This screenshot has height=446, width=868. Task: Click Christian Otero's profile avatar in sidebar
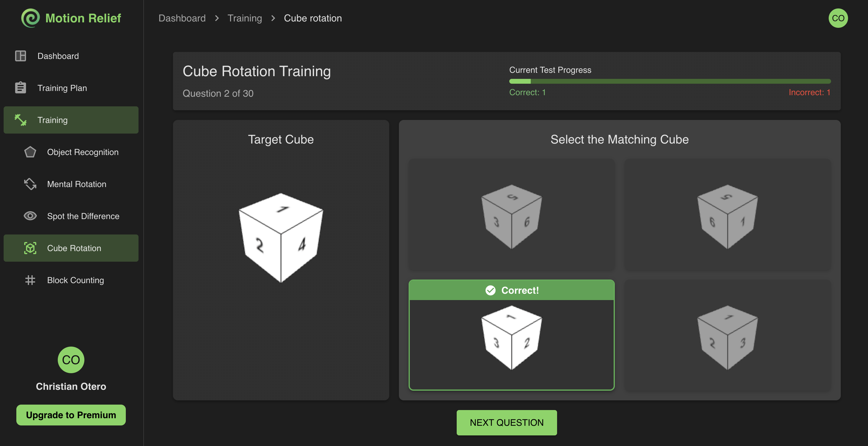point(70,360)
